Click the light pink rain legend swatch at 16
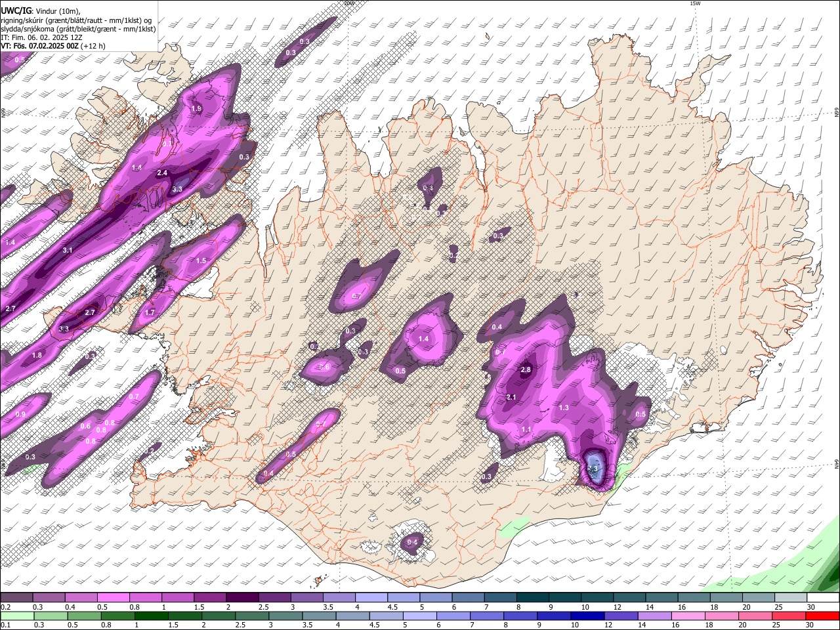This screenshot has width=840, height=630. pos(688,616)
